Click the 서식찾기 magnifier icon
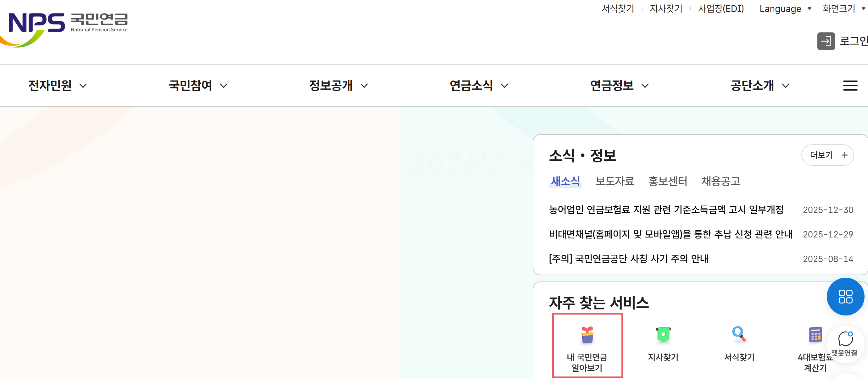The image size is (868, 379). 739,335
